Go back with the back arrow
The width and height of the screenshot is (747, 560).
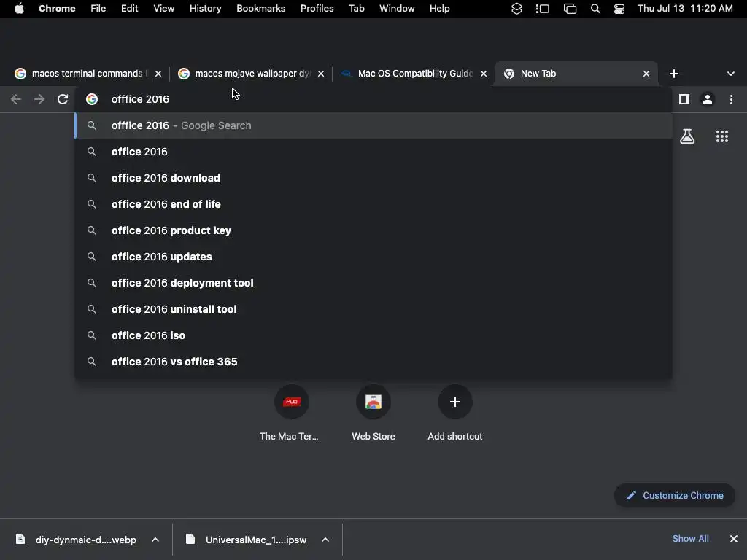click(16, 99)
